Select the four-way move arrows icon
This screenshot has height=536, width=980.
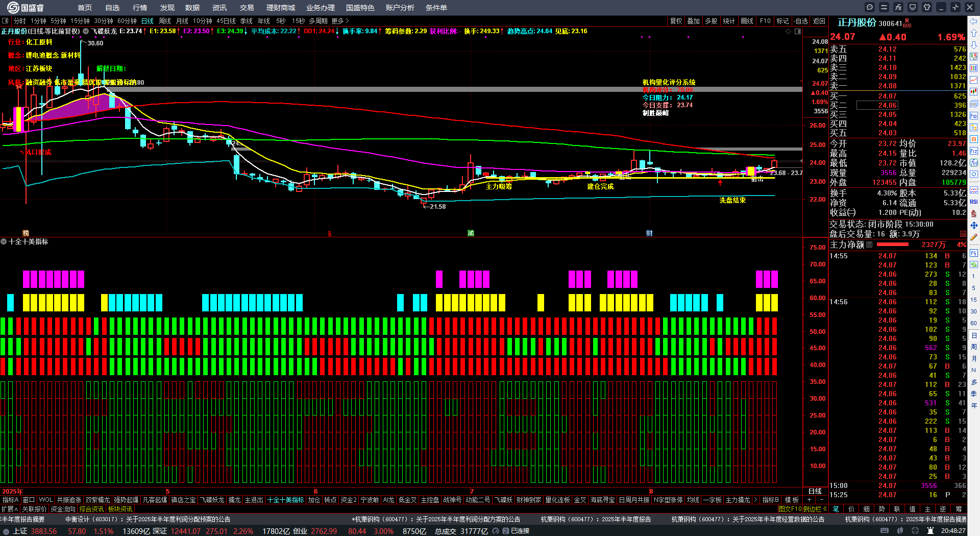[x=974, y=225]
